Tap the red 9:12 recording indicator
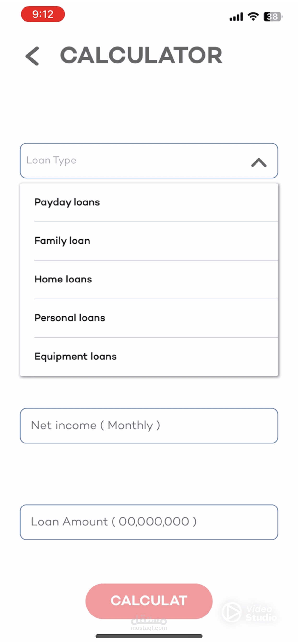The width and height of the screenshot is (298, 644). [43, 14]
